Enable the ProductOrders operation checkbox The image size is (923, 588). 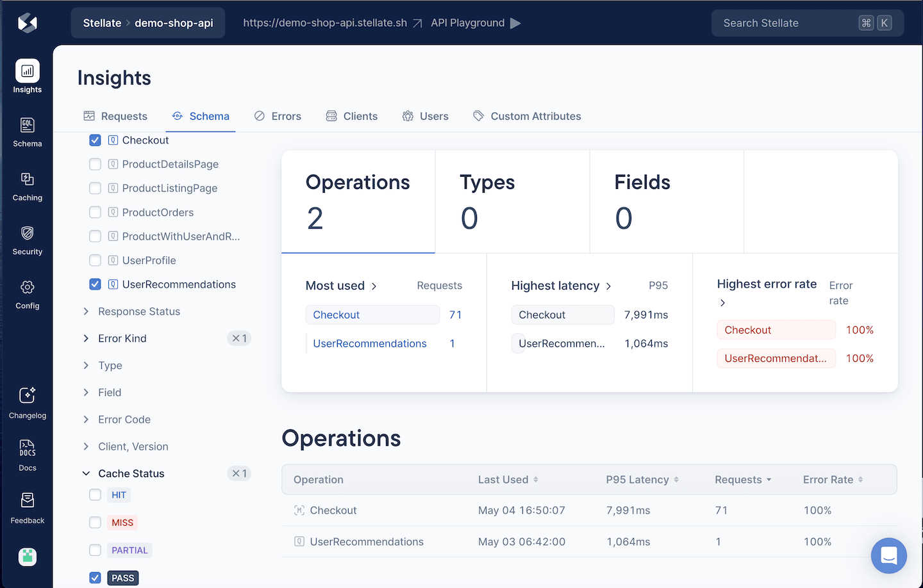click(95, 212)
